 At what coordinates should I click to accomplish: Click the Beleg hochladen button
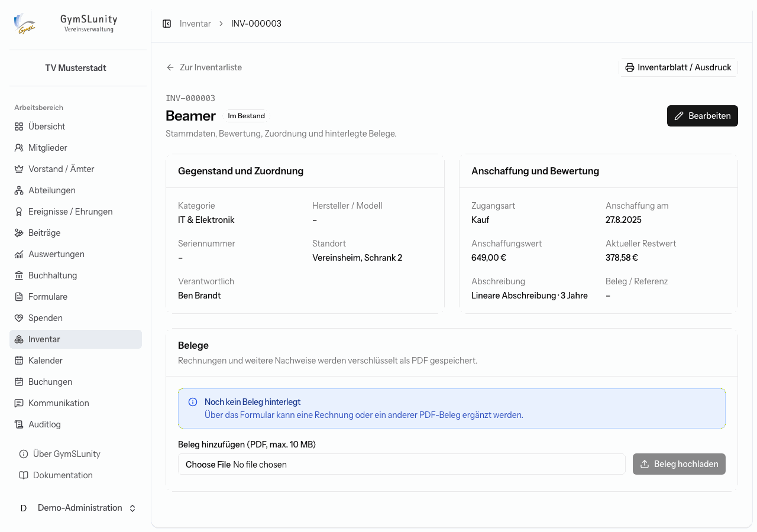click(x=679, y=464)
